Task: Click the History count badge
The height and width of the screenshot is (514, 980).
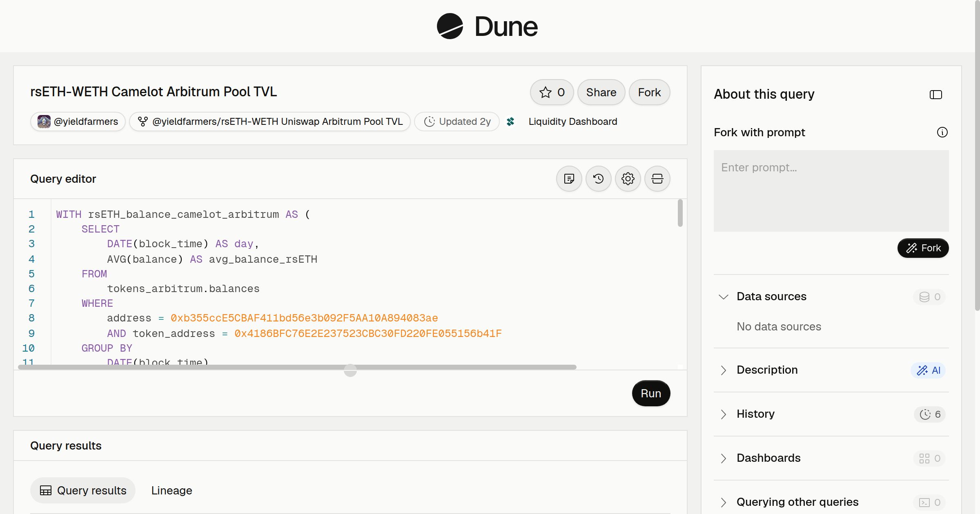Action: pyautogui.click(x=930, y=414)
